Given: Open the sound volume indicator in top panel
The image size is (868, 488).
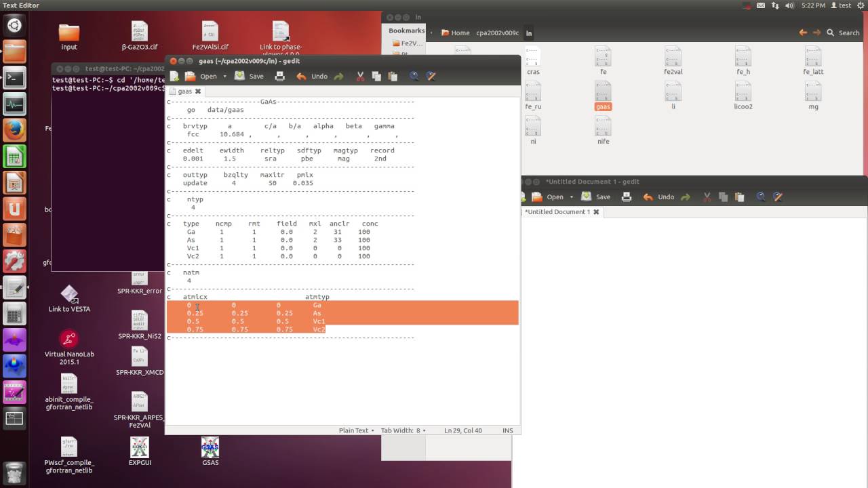Looking at the screenshot, I should tap(789, 5).
